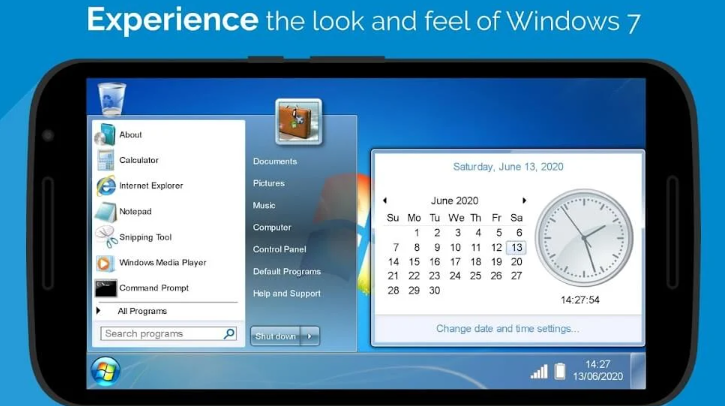The height and width of the screenshot is (406, 725).
Task: Click the Command Prompt icon
Action: pyautogui.click(x=105, y=288)
